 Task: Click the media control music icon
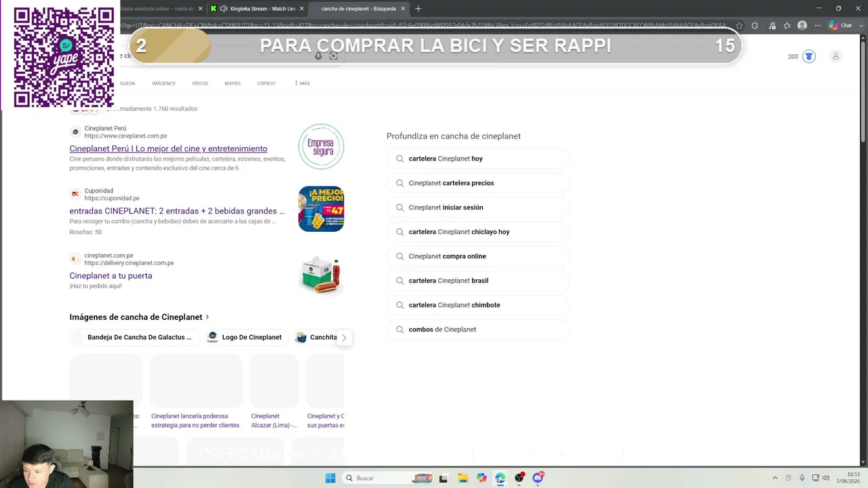772,26
